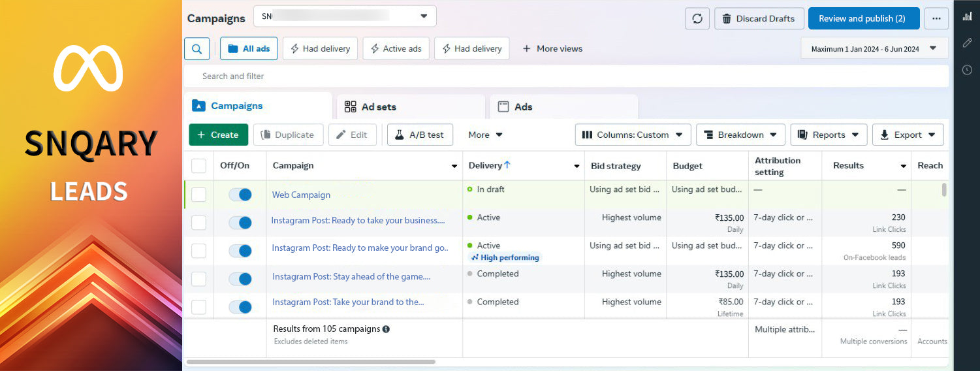Click the info icon beside Results from 105 campaigns
This screenshot has width=980, height=371.
[386, 329]
